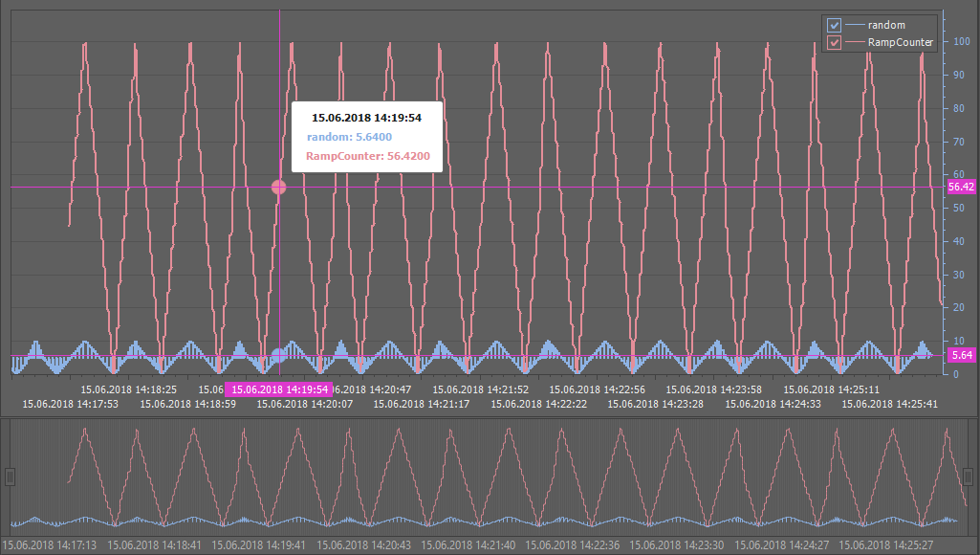Viewport: 980px width, 555px height.
Task: Click the left range selector handle
Action: 11,476
